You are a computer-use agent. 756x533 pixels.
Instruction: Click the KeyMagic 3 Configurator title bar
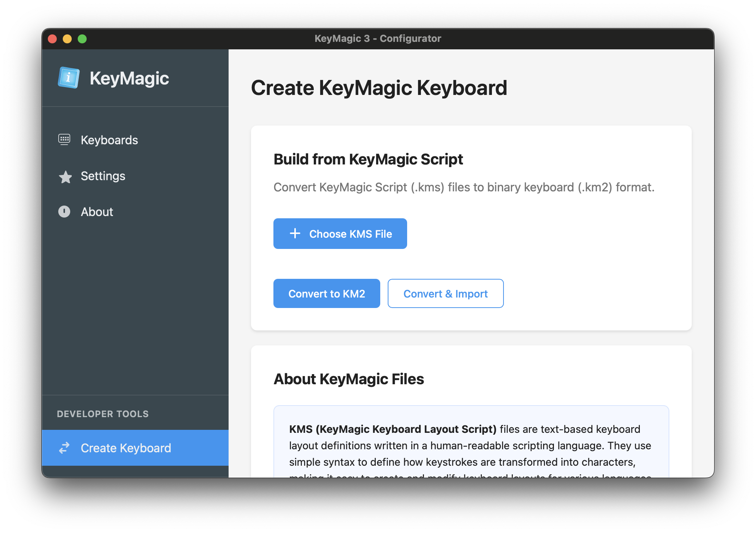coord(378,38)
